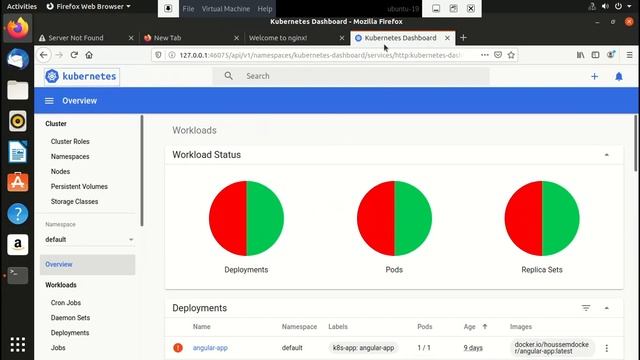
Task: Click the Kubernetes logo
Action: (82, 76)
